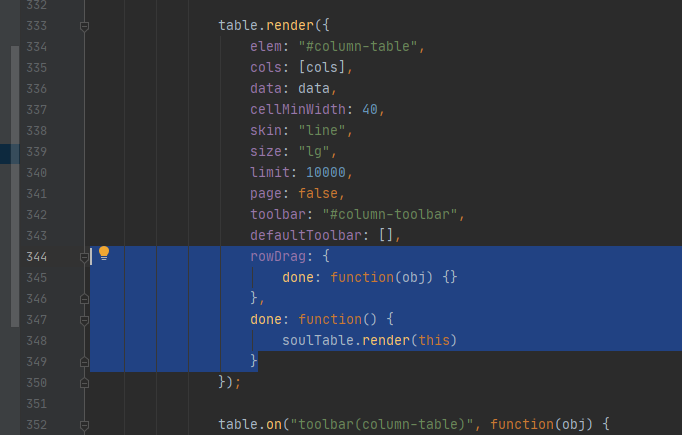This screenshot has height=435, width=682.
Task: Click the "#column-table" elem string
Action: click(x=361, y=47)
